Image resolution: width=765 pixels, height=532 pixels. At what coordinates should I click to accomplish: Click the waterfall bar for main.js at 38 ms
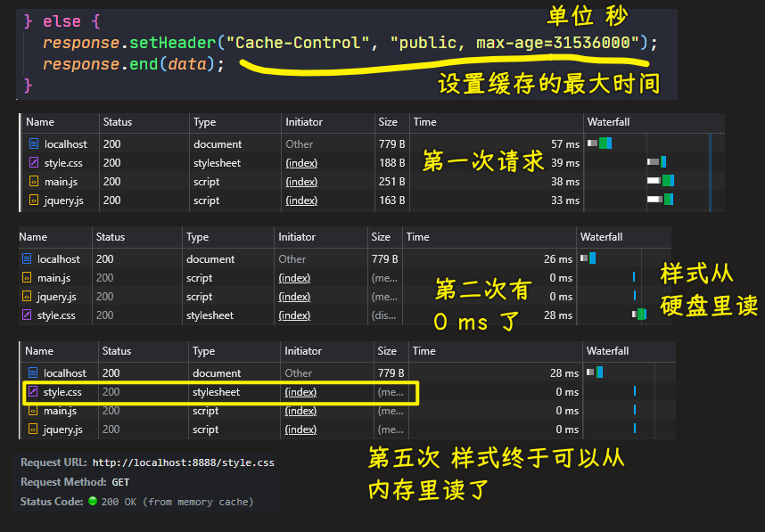click(661, 180)
